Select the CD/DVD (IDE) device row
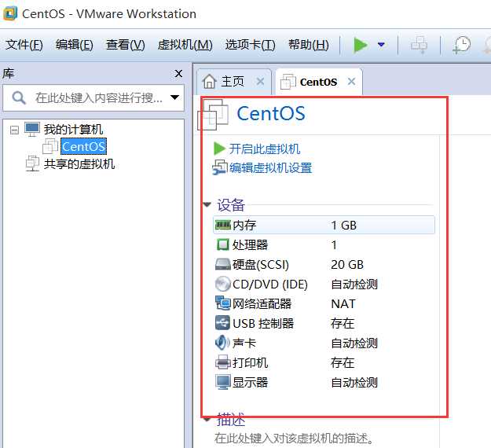491x448 pixels. point(324,285)
